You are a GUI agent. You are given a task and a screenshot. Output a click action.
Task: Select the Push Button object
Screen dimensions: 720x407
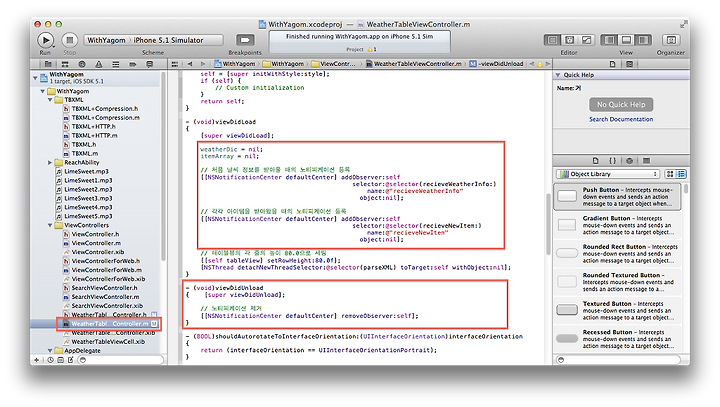(x=617, y=197)
